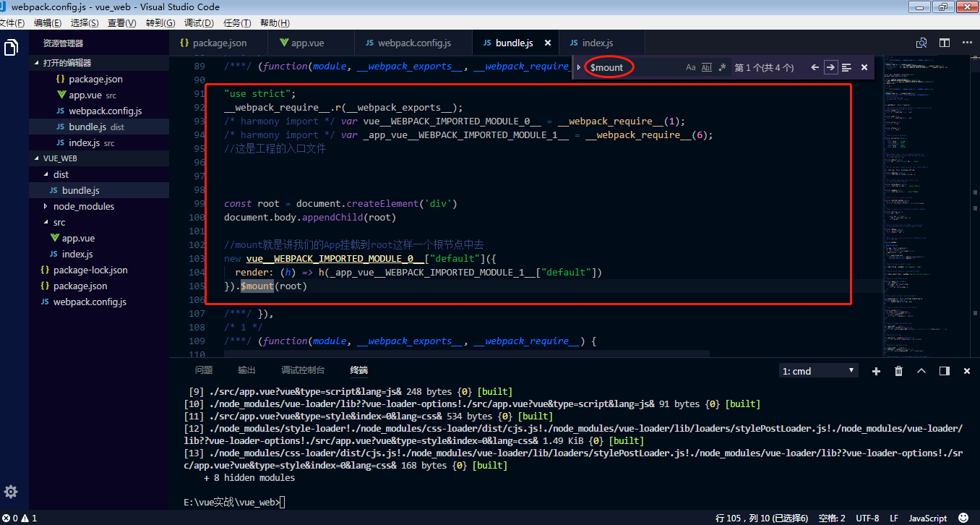Enable whole word matching in search
Screen dimensions: 980x525
click(x=706, y=67)
